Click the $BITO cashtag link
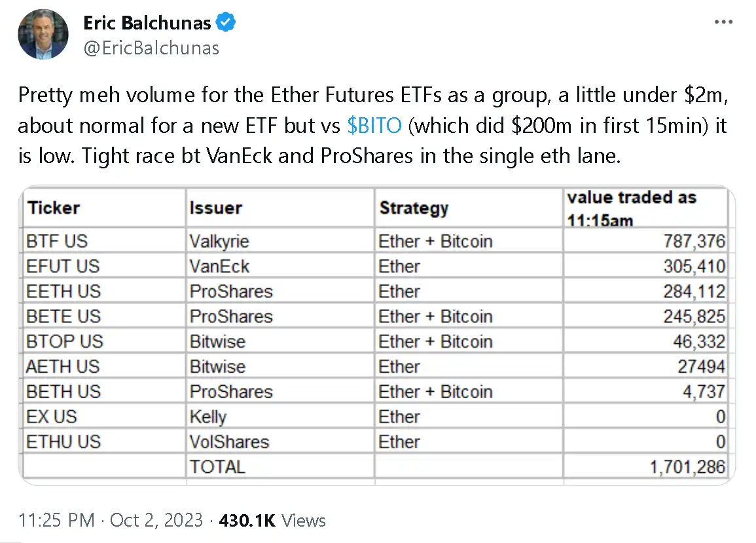This screenshot has height=543, width=756. tap(374, 125)
